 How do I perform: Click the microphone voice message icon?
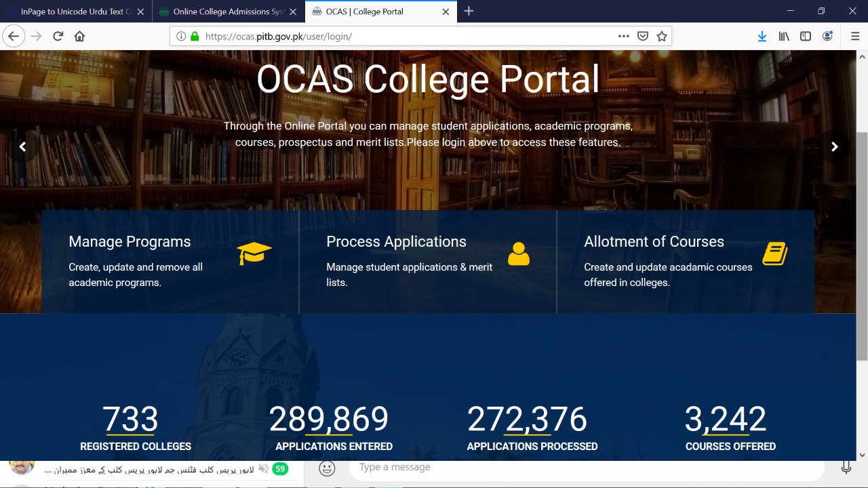846,468
